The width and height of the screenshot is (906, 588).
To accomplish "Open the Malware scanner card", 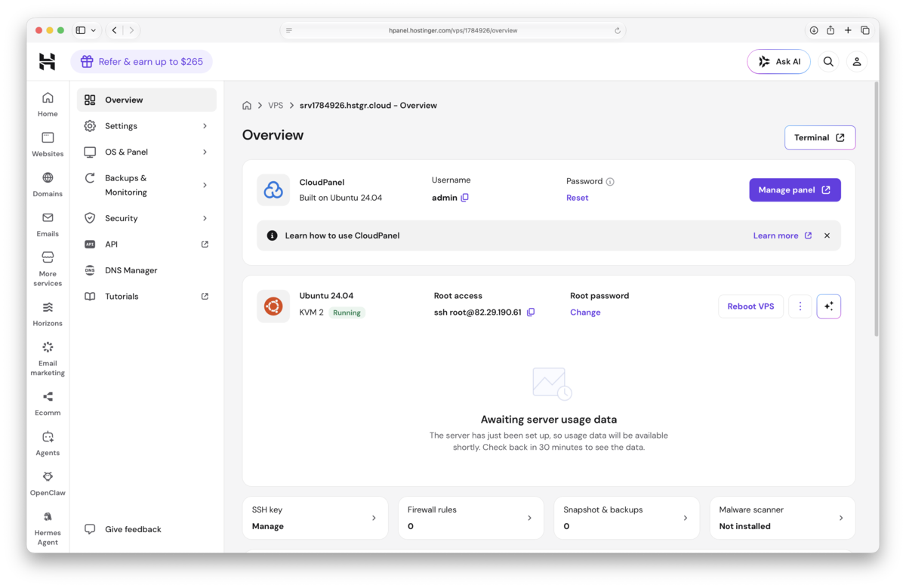I will pyautogui.click(x=782, y=518).
